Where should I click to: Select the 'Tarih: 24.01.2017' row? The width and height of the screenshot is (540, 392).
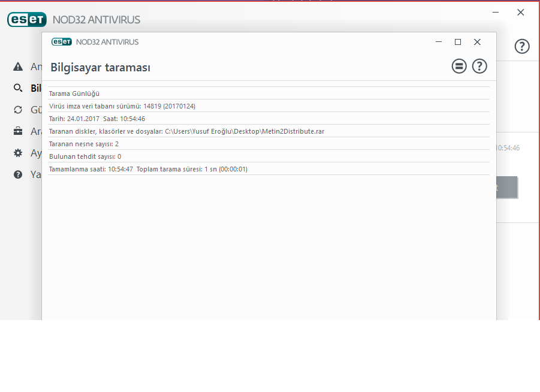[269, 119]
